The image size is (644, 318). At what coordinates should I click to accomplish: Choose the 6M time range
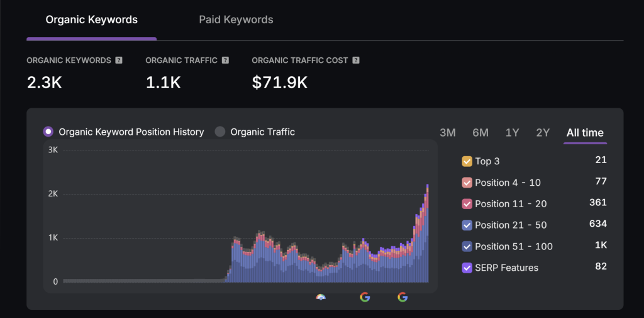pyautogui.click(x=480, y=133)
